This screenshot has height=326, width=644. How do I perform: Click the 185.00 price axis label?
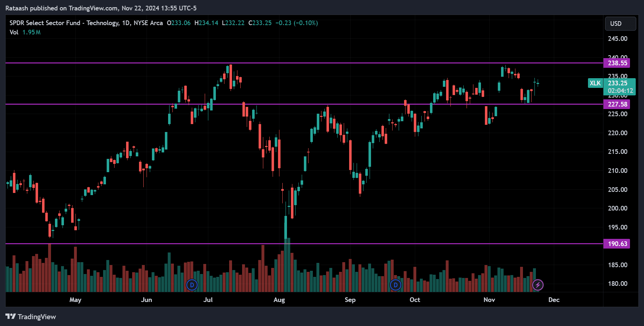pos(617,265)
